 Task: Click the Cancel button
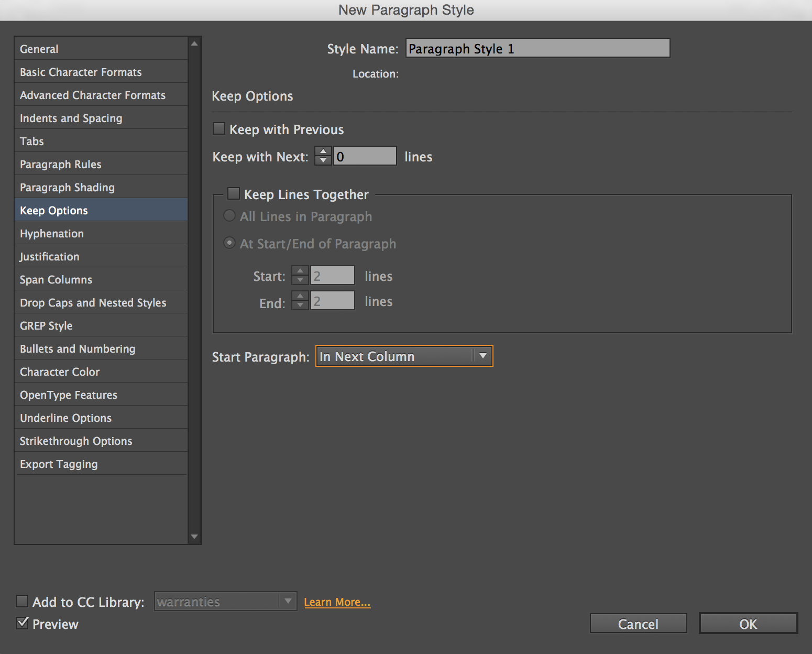pyautogui.click(x=638, y=624)
